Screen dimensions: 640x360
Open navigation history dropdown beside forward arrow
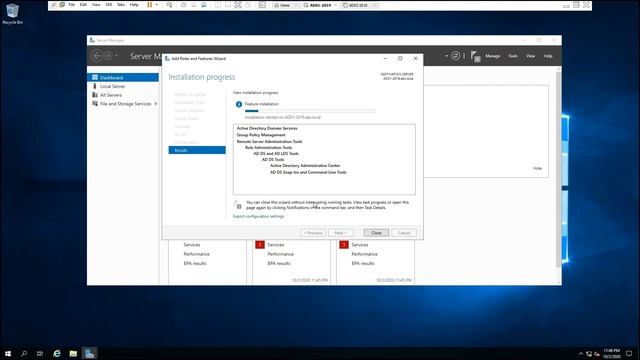pyautogui.click(x=116, y=56)
